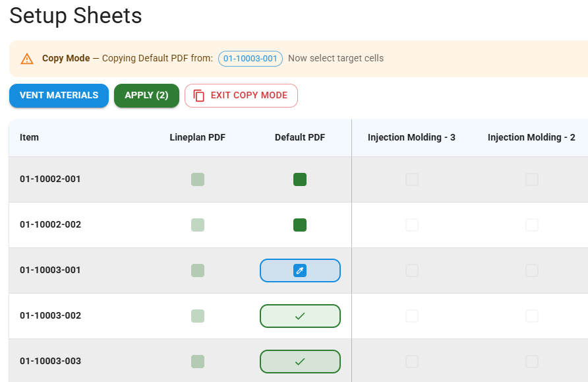The height and width of the screenshot is (382, 588).
Task: Toggle Lineplan PDF checkbox for 01-10002-002
Action: click(198, 225)
